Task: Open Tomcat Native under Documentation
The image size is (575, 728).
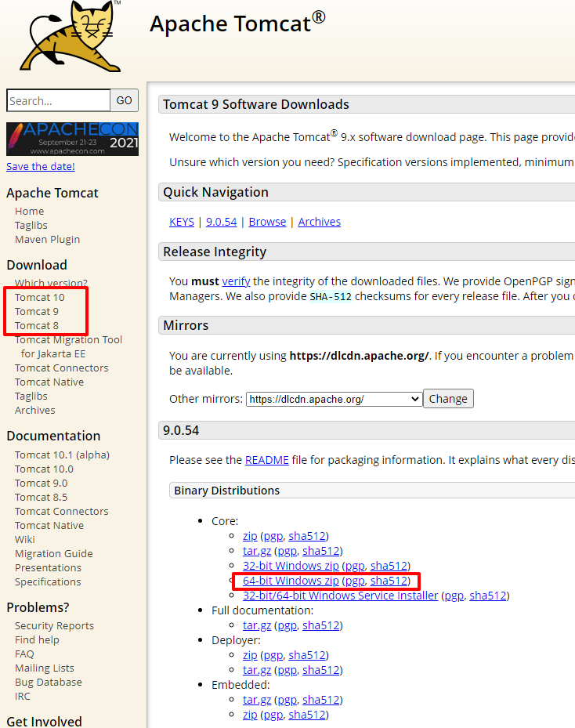Action: tap(49, 526)
